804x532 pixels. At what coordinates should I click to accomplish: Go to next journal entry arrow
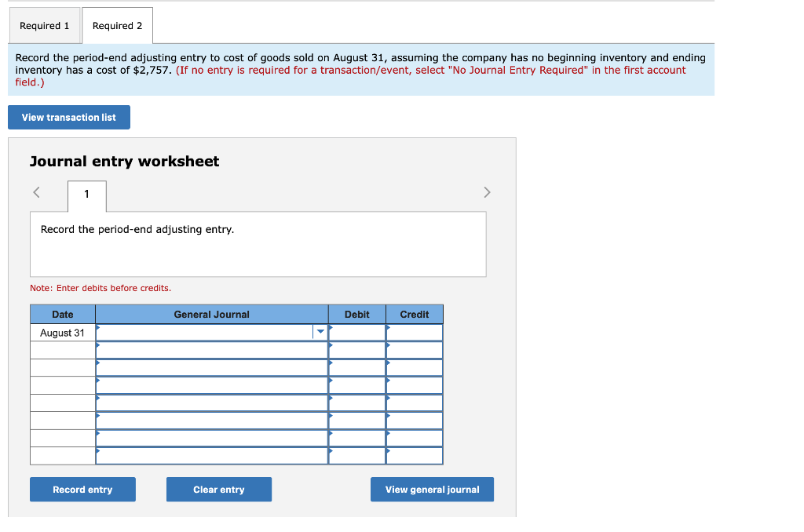[x=487, y=192]
